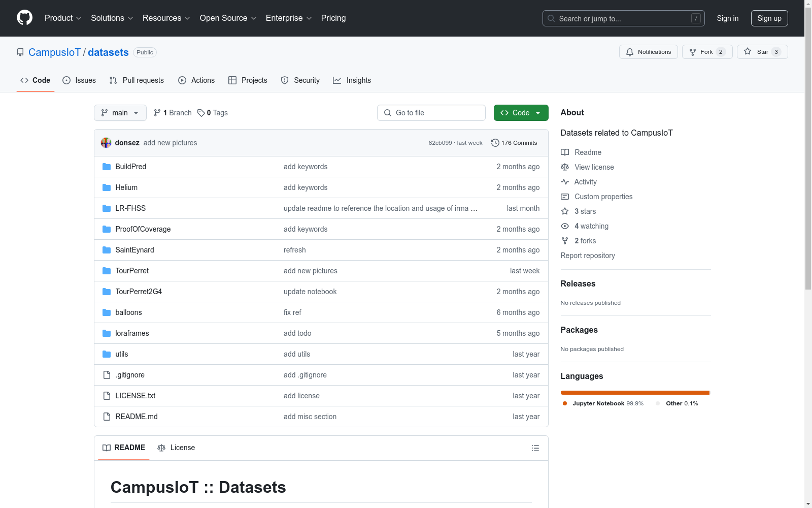Click the orange Jupyter Notebook language bar
This screenshot has width=812, height=508.
pos(635,393)
